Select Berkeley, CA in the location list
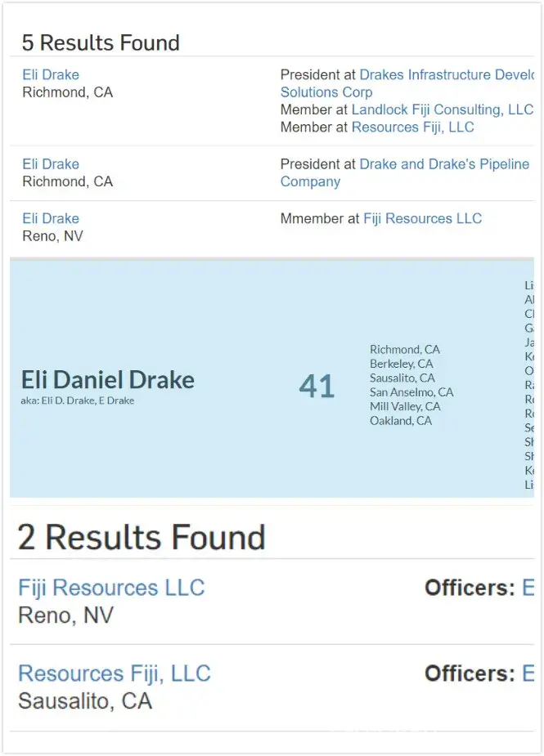 [x=402, y=364]
